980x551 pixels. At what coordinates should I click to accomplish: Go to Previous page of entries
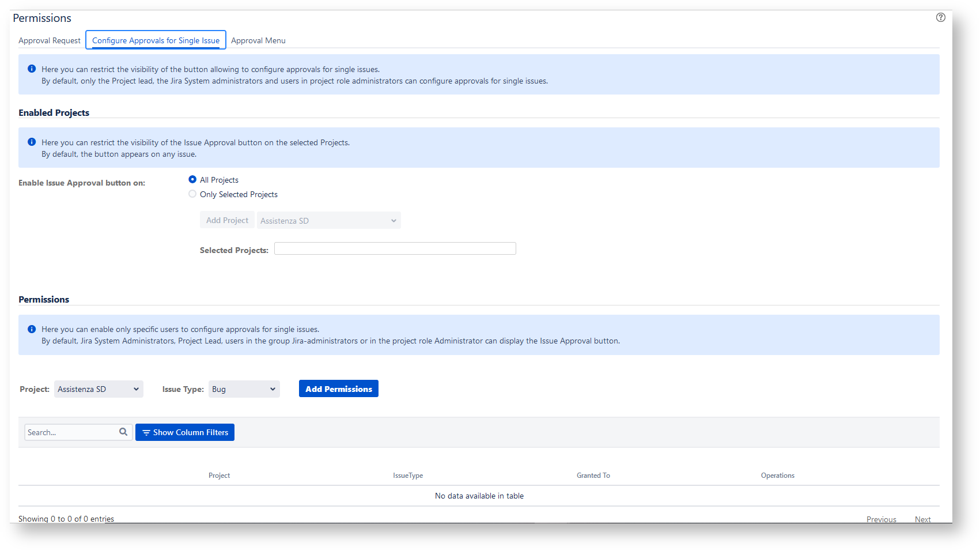[881, 519]
